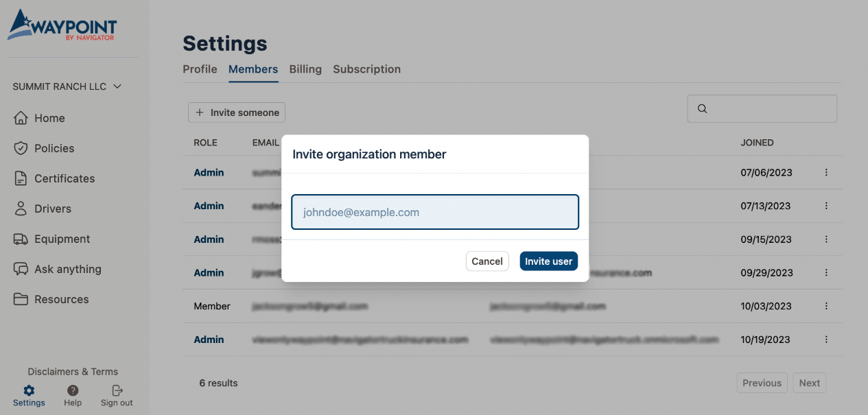Click the Resources folder icon

tap(21, 299)
